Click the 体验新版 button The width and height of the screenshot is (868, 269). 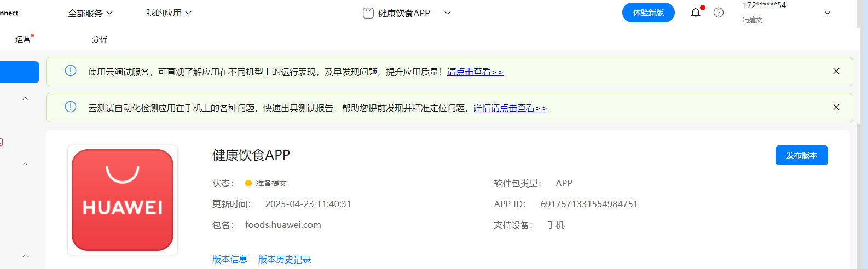tap(649, 13)
